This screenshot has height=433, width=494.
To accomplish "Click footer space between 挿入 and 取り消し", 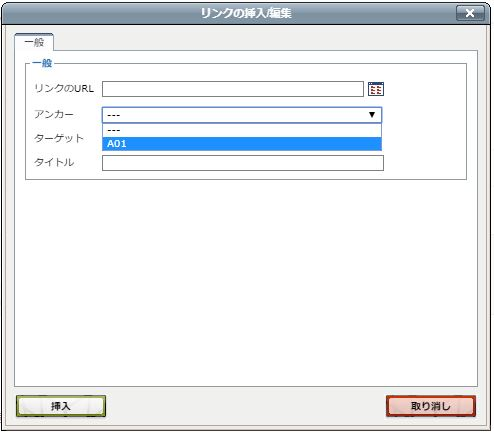I will click(x=246, y=406).
